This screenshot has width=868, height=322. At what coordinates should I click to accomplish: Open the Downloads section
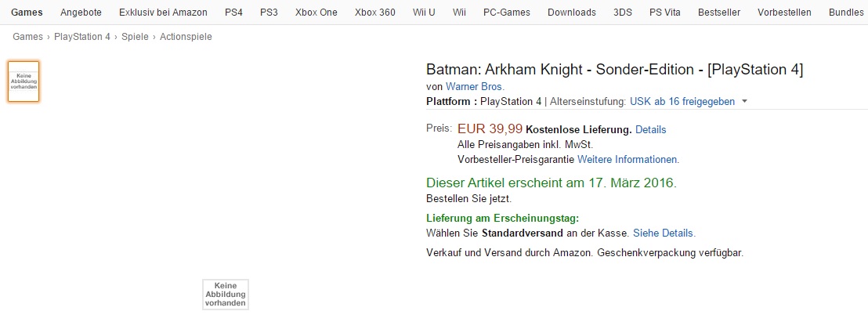(x=571, y=13)
